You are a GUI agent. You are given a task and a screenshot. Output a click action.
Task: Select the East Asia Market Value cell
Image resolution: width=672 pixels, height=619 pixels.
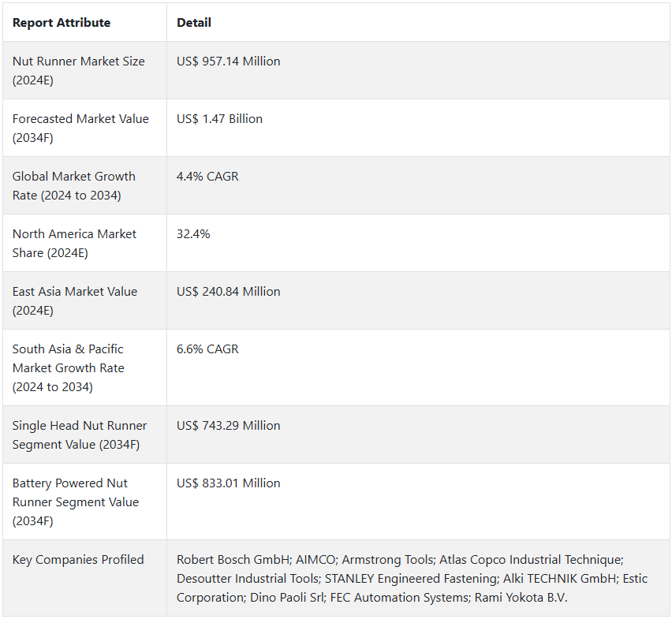pos(75,301)
